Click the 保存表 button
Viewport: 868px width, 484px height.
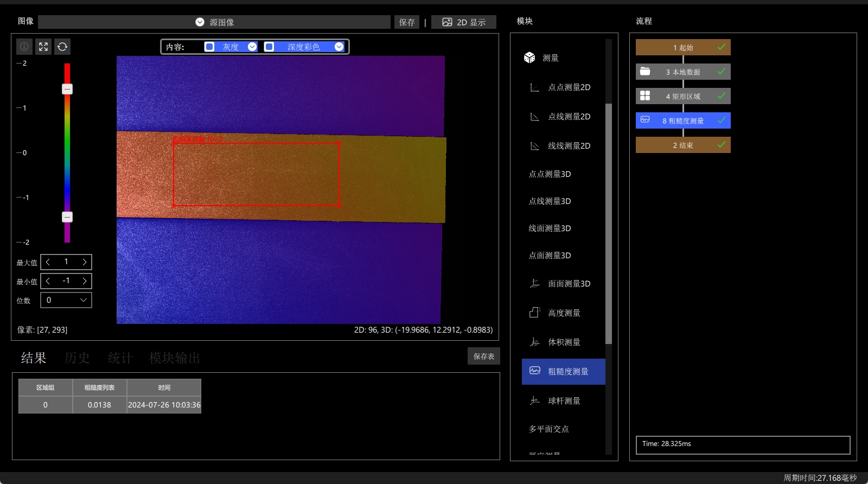484,356
